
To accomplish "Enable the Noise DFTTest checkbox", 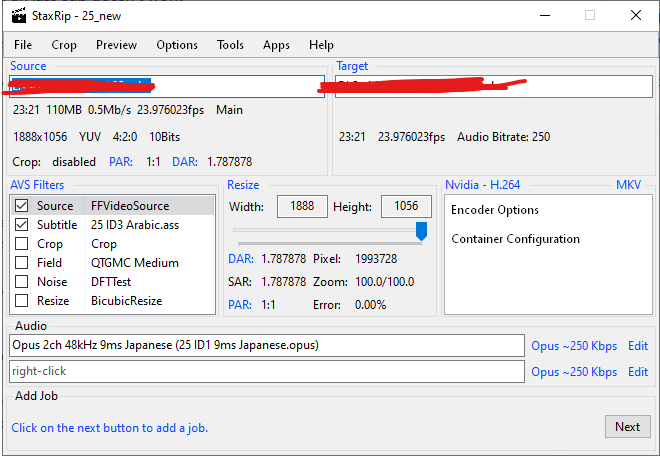I will (x=21, y=281).
